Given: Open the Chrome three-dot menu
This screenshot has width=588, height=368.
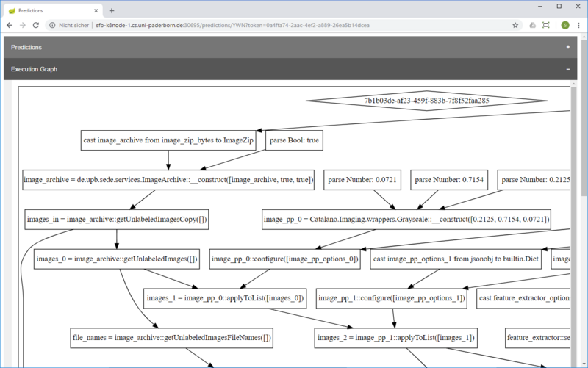Looking at the screenshot, I should (x=578, y=25).
